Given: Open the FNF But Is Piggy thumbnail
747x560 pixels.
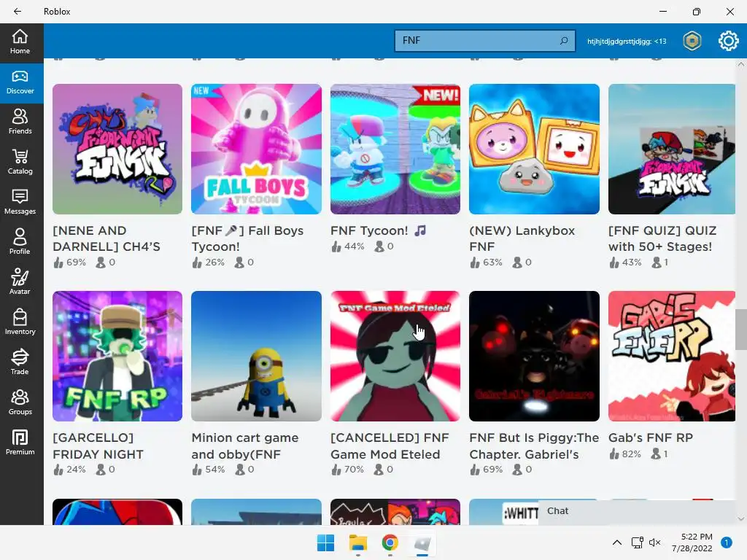Looking at the screenshot, I should click(534, 356).
